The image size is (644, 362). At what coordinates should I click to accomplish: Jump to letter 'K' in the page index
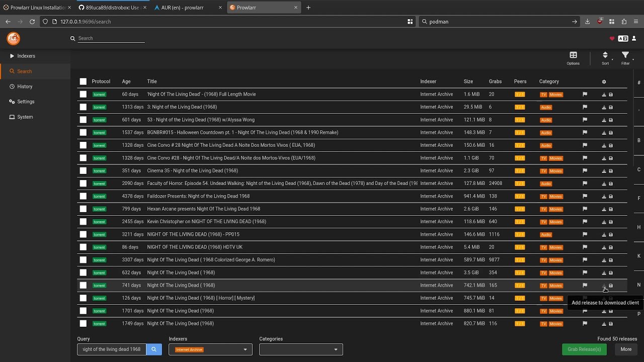(639, 256)
